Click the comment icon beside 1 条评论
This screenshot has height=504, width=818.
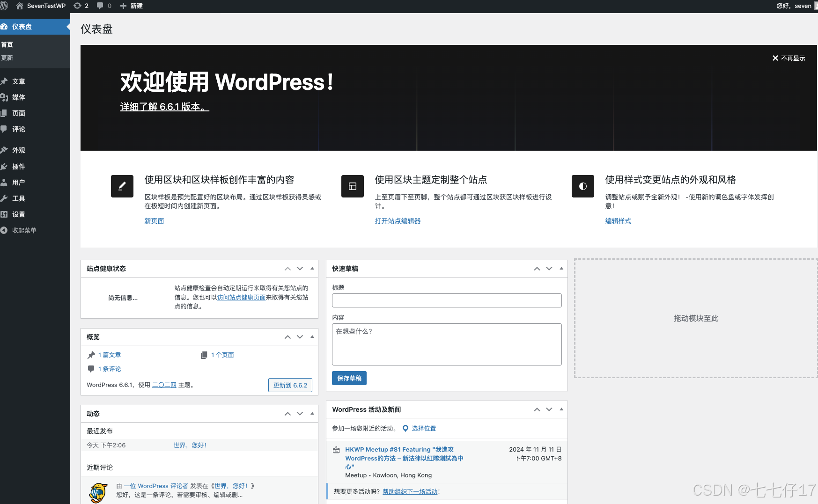tap(91, 369)
